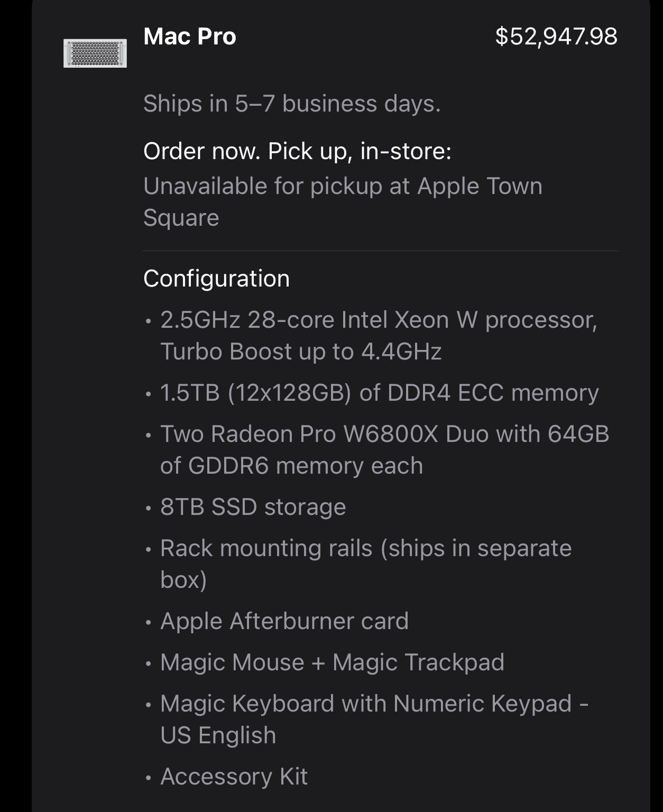Open the Mac Pro product title
Image resolution: width=663 pixels, height=812 pixels.
(x=190, y=36)
